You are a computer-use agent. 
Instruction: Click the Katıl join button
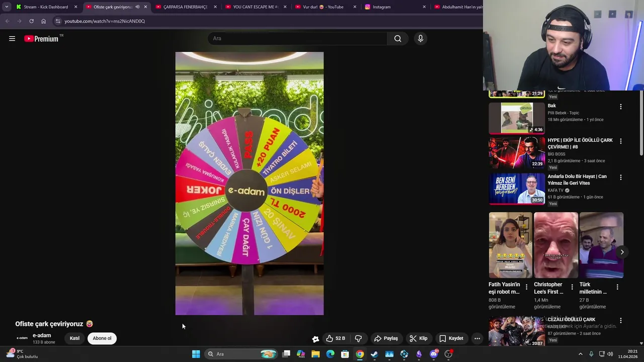tap(74, 338)
